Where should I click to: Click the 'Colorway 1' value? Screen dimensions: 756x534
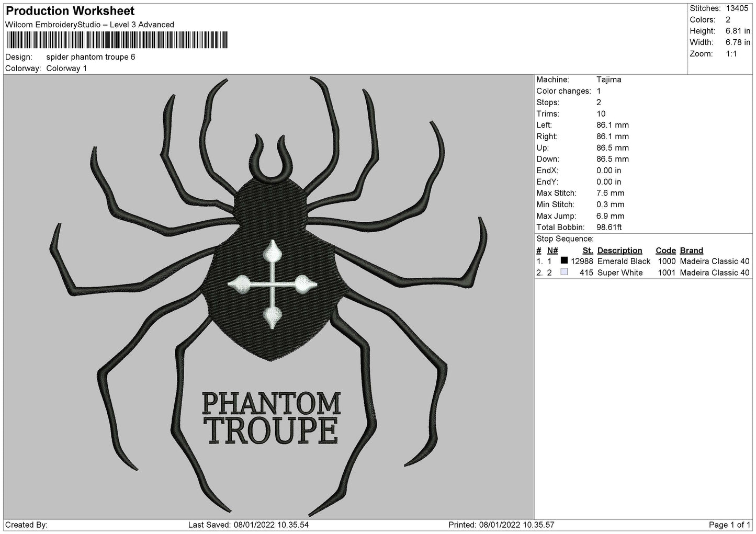[66, 69]
